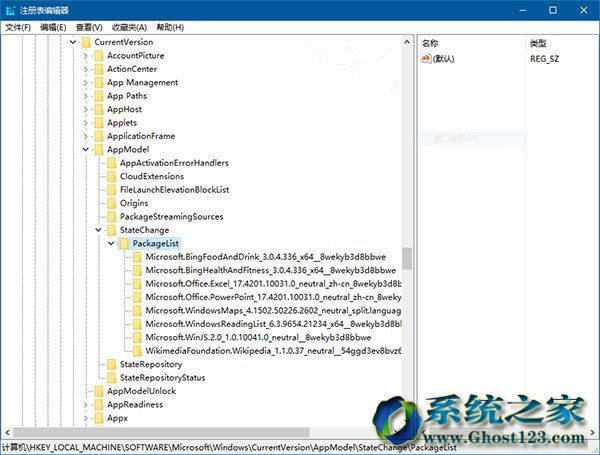The height and width of the screenshot is (455, 600).
Task: Select the (默认) value name
Action: click(443, 59)
